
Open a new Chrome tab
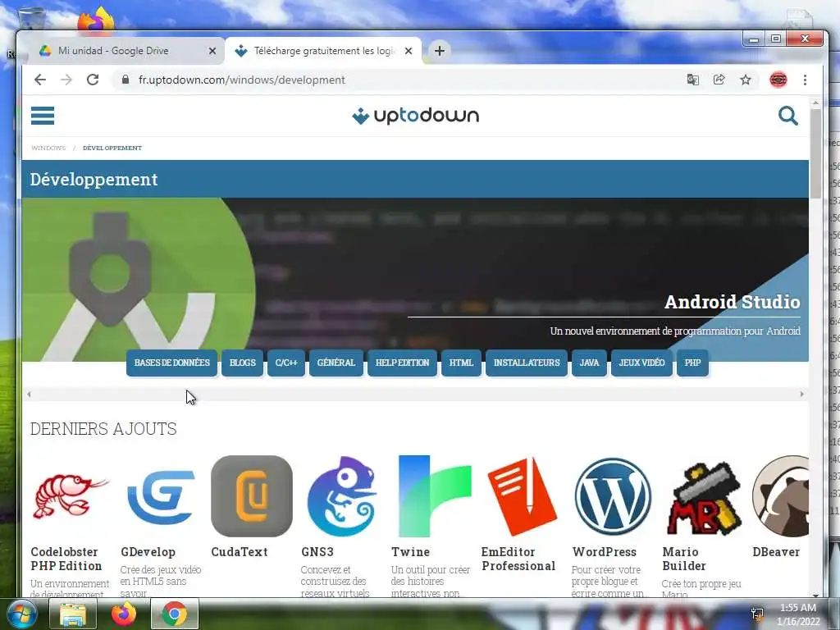(x=440, y=51)
